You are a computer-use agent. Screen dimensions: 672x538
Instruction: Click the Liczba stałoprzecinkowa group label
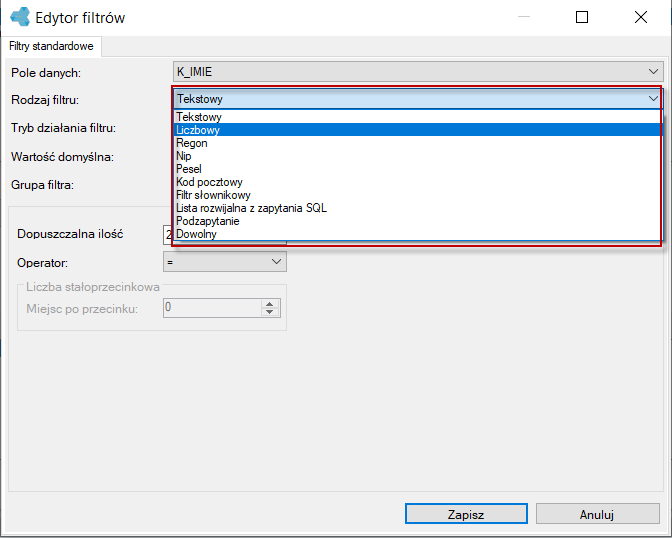pyautogui.click(x=93, y=287)
